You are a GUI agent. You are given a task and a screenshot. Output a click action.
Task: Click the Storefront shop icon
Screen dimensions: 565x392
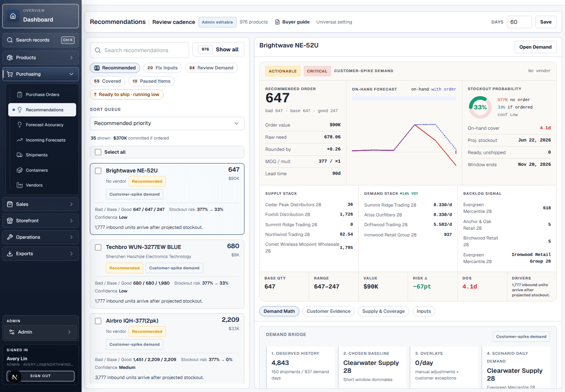coord(10,221)
